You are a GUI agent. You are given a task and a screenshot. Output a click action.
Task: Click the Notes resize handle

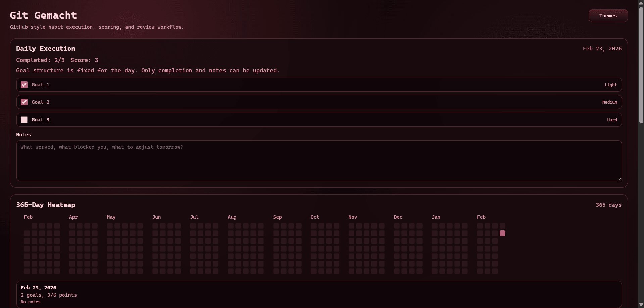619,179
